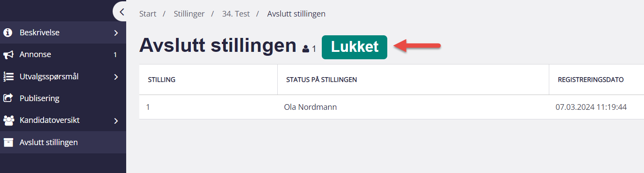Click the Kandidatoversikt people icon
The image size is (644, 173).
(x=8, y=120)
